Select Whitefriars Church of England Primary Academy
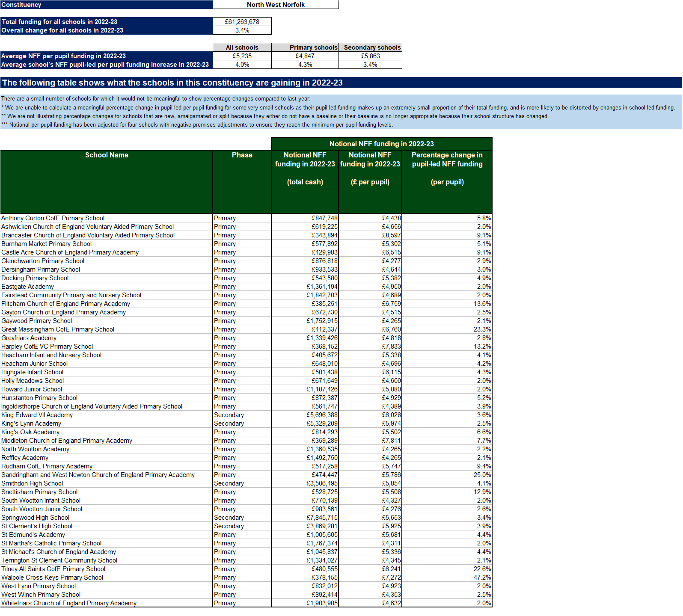Image resolution: width=683 pixels, height=616 pixels. pos(69,603)
